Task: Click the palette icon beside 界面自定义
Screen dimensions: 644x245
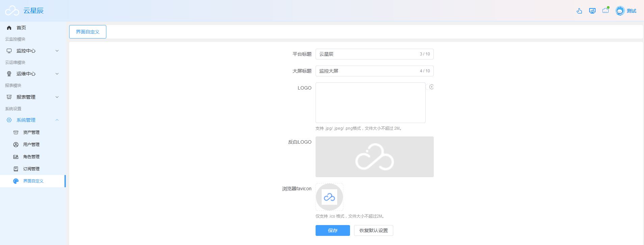Action: [x=16, y=181]
